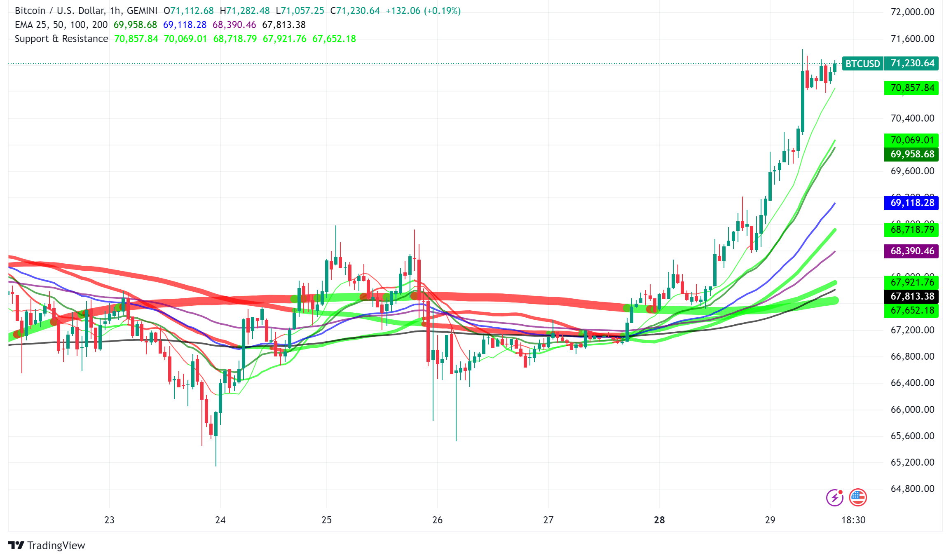Click the date label 29 on the time axis
This screenshot has height=560, width=951.
tap(770, 520)
